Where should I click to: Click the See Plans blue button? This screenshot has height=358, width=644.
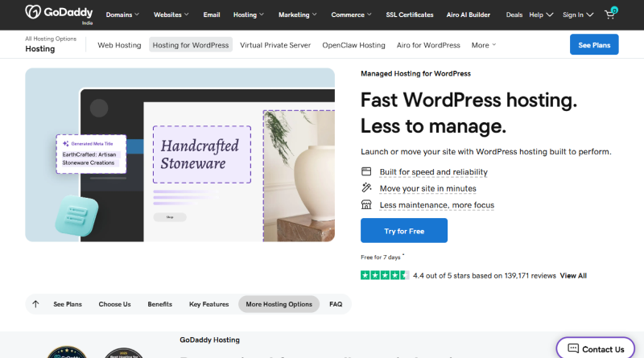pyautogui.click(x=594, y=45)
